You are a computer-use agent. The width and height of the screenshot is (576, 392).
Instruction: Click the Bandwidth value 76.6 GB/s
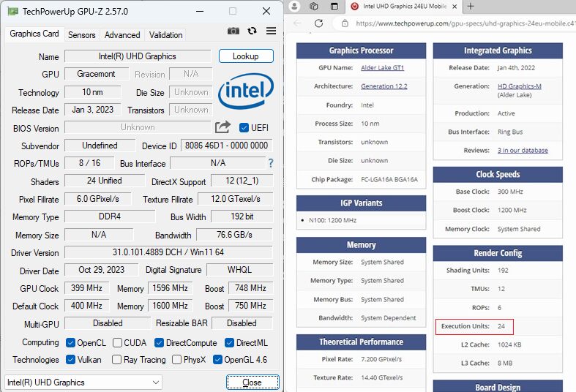234,235
